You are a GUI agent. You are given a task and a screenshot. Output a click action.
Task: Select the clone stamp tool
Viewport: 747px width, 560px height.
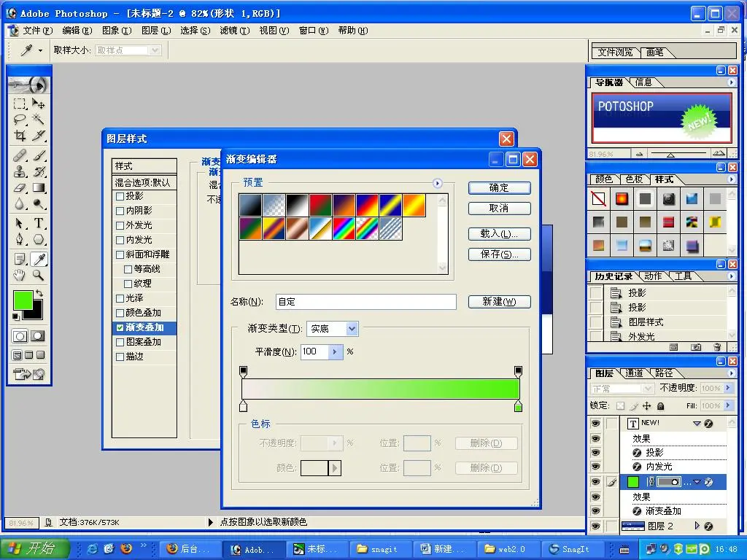point(20,171)
